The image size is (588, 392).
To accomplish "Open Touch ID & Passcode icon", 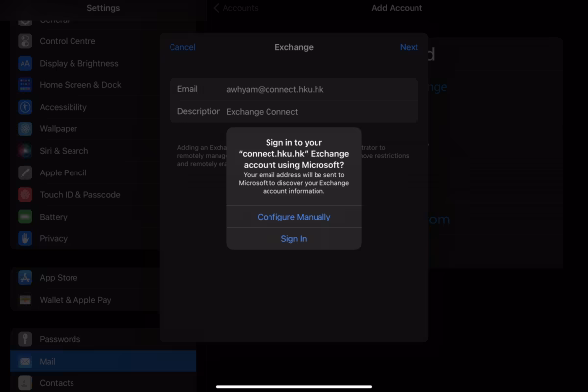I will click(25, 195).
